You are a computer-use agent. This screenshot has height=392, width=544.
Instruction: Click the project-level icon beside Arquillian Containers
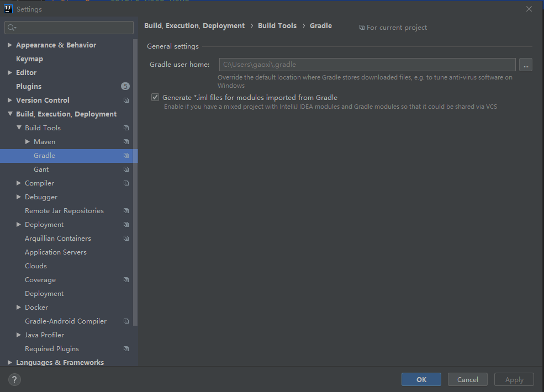coord(126,239)
